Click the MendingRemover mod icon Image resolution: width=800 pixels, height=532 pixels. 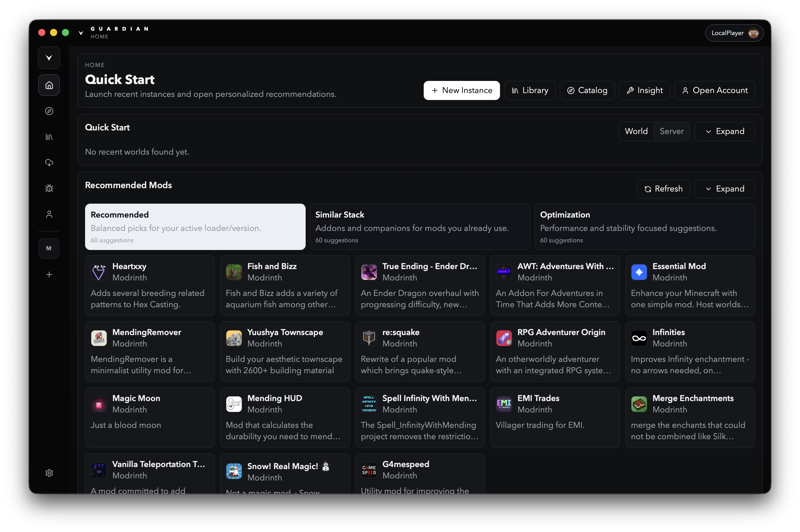coord(99,338)
